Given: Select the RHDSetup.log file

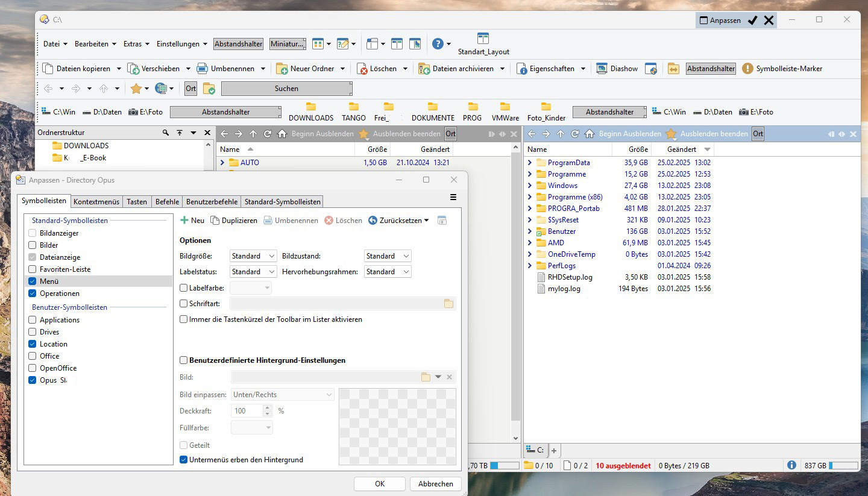Looking at the screenshot, I should click(x=570, y=277).
